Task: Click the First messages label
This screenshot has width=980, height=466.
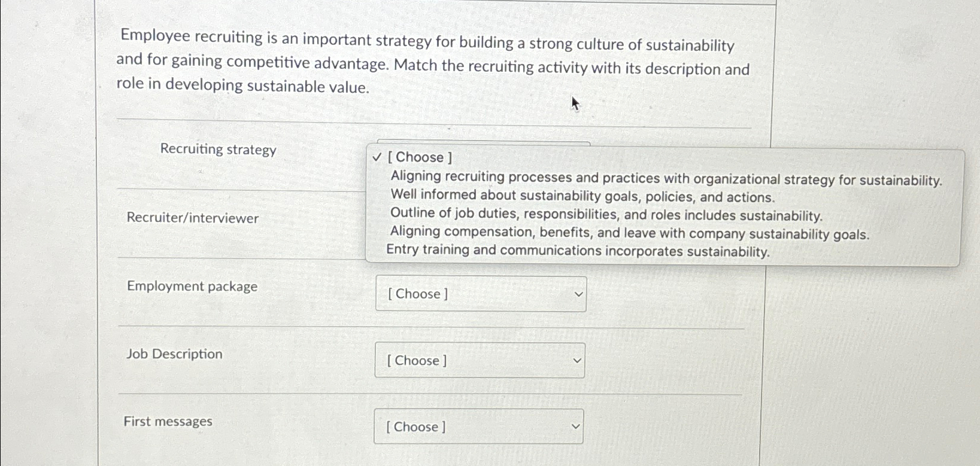Action: click(167, 421)
